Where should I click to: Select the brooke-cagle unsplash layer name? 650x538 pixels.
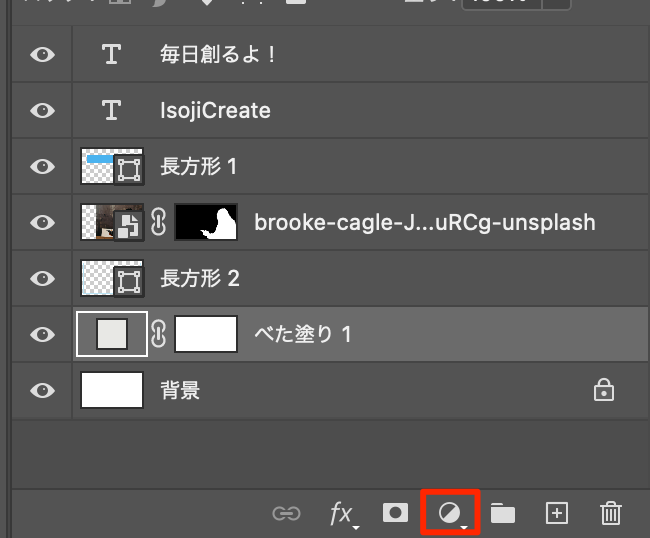tap(424, 222)
